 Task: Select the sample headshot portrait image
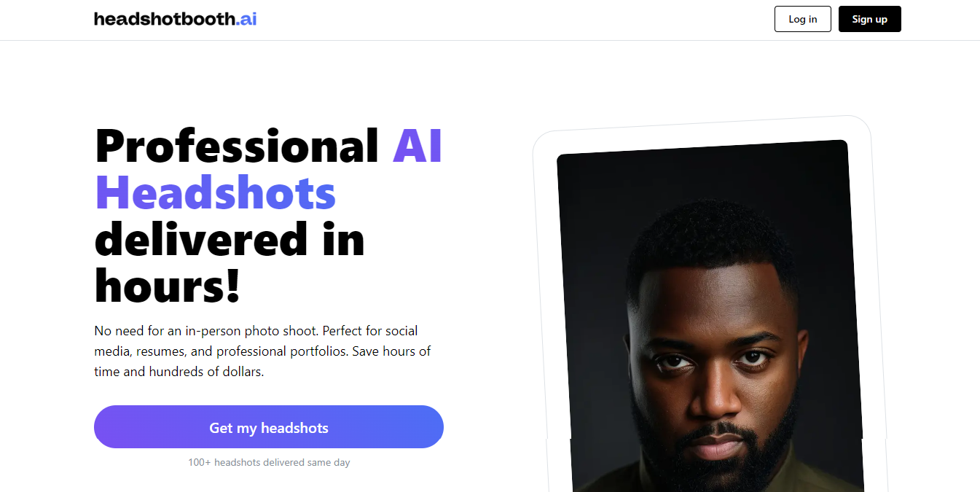click(710, 316)
